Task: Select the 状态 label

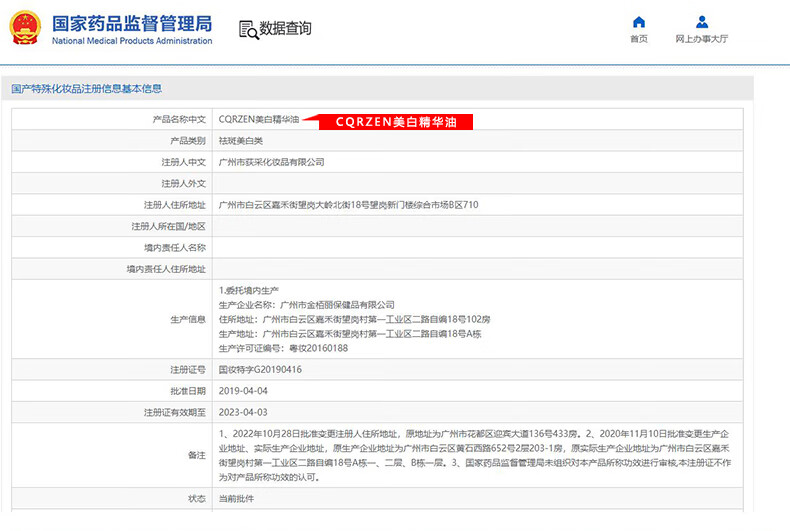Action: coord(196,499)
